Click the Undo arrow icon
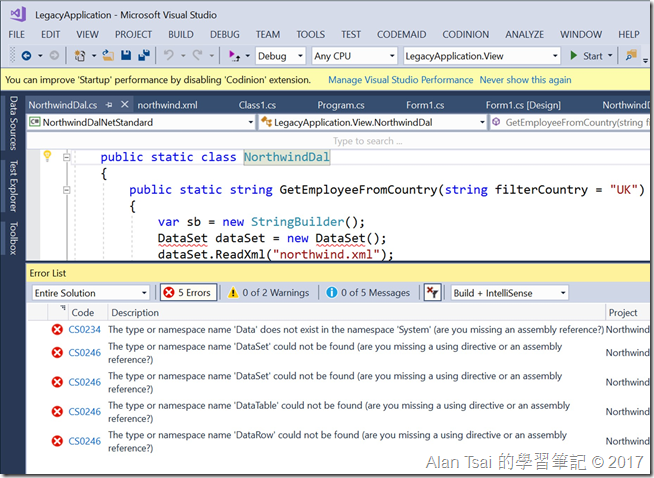 point(169,55)
